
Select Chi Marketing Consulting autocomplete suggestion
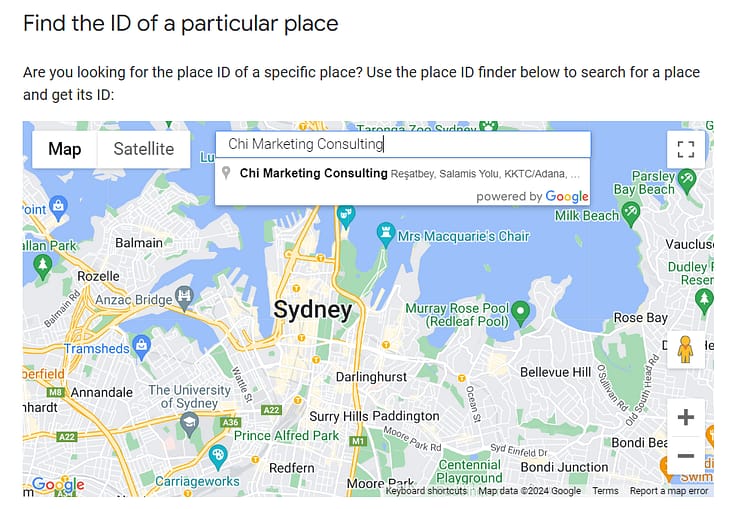pos(402,173)
